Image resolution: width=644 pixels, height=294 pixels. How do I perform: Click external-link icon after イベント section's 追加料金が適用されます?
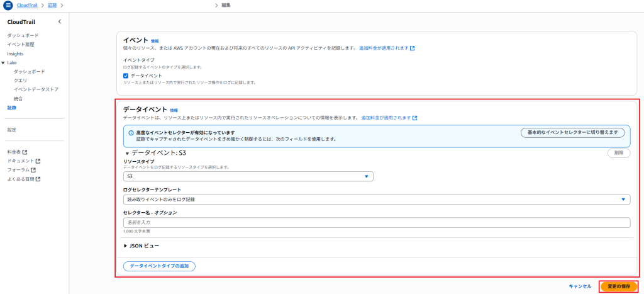coord(413,48)
